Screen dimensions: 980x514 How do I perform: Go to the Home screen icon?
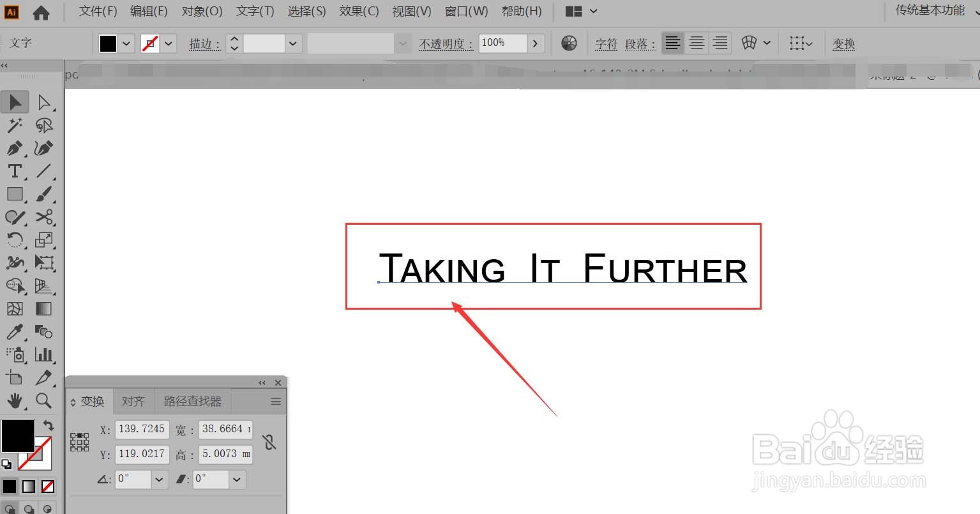coord(41,12)
